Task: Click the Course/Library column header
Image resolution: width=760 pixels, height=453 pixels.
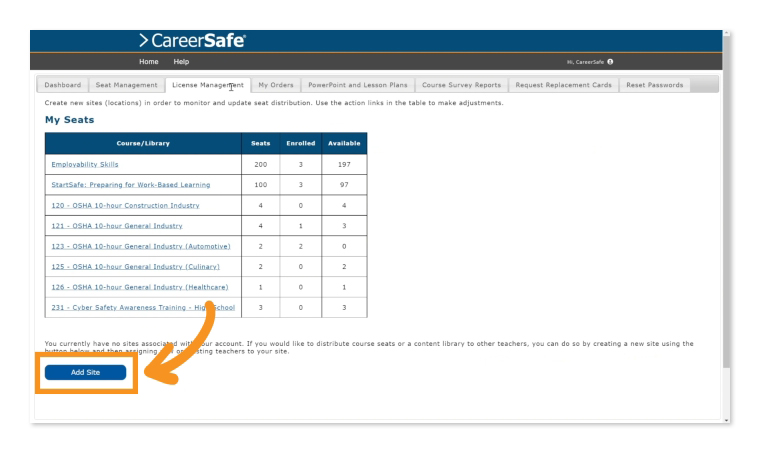Action: [x=143, y=143]
